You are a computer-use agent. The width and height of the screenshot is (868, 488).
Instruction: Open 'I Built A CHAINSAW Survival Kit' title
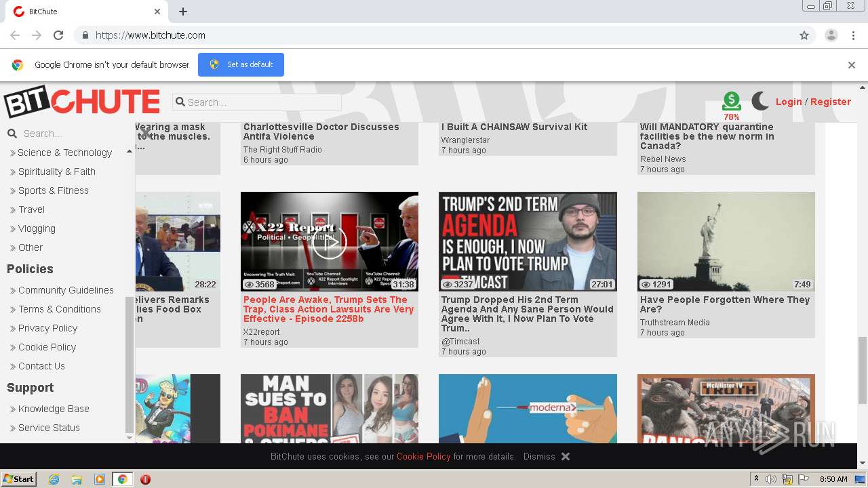pos(514,127)
